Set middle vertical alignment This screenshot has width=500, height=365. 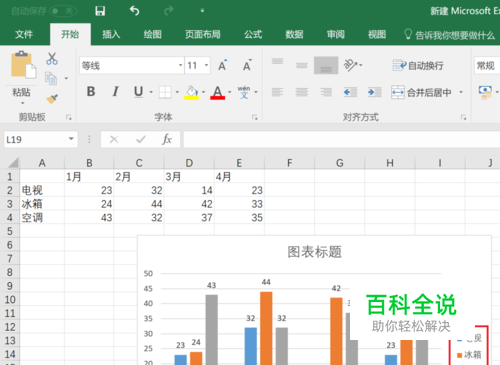(302, 65)
